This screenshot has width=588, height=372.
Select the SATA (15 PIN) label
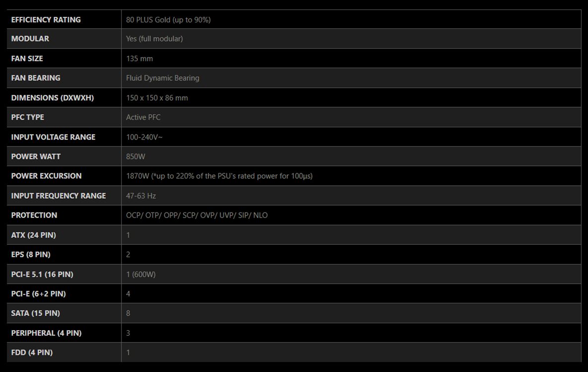point(36,313)
